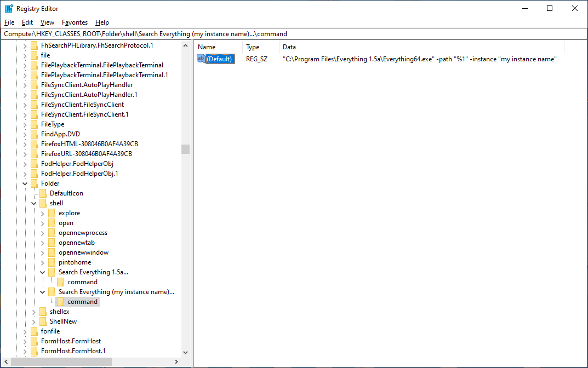Click folder icon next to shellex

point(43,312)
